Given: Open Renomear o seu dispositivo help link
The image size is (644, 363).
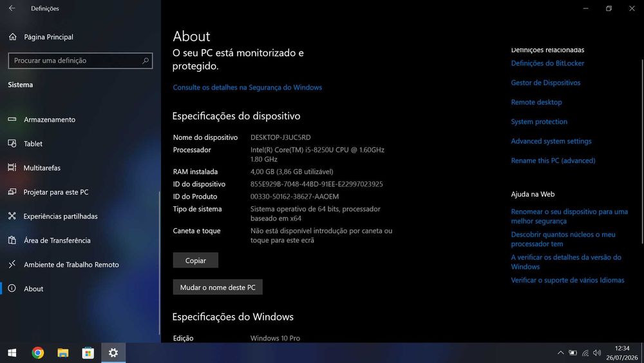Looking at the screenshot, I should point(569,216).
